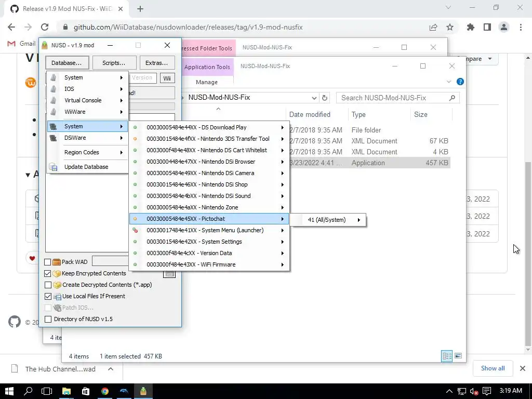532x399 pixels.
Task: Bookmark this page with the star icon
Action: (450, 27)
